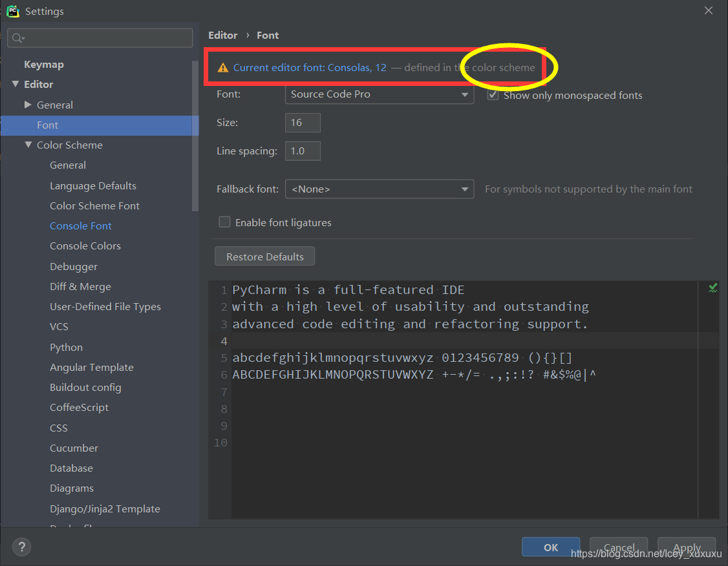Select Keymap in settings tree
The image size is (728, 566).
pos(44,65)
